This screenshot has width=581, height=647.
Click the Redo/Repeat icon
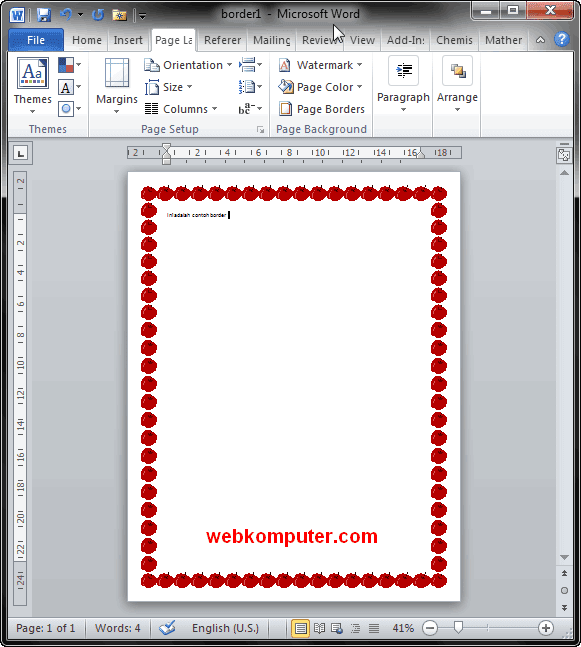(98, 15)
